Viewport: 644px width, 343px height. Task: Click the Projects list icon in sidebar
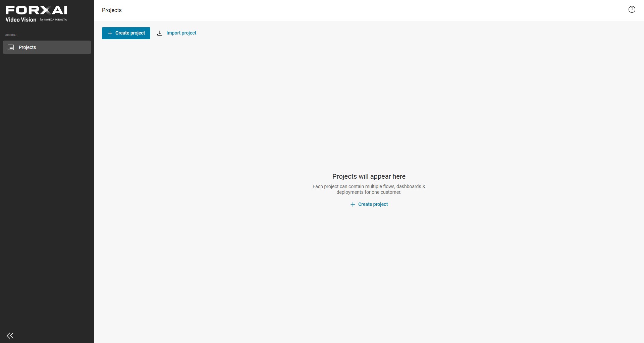click(x=11, y=47)
